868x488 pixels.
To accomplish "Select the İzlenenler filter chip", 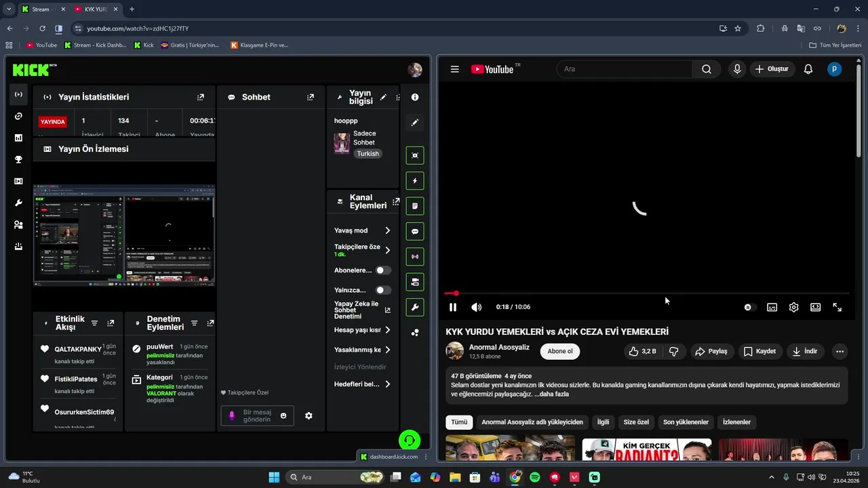I will [x=736, y=422].
